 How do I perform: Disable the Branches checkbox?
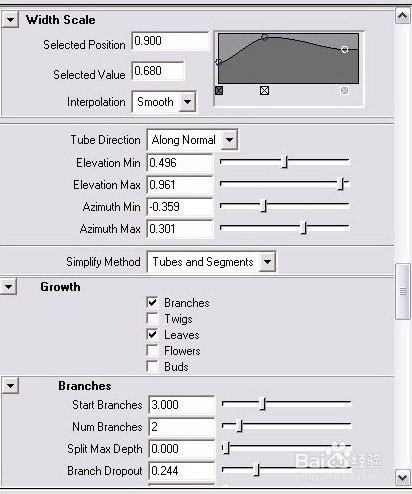(x=152, y=302)
